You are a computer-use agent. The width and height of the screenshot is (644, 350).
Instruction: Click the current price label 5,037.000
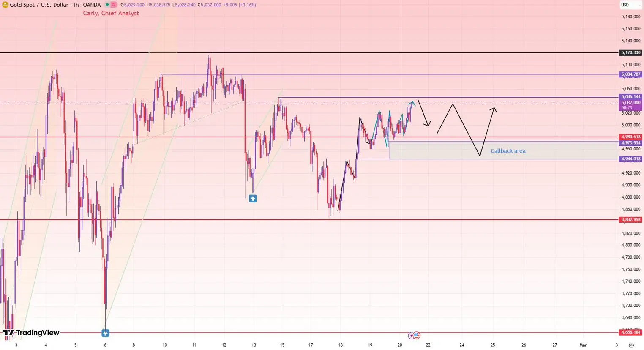click(x=630, y=103)
